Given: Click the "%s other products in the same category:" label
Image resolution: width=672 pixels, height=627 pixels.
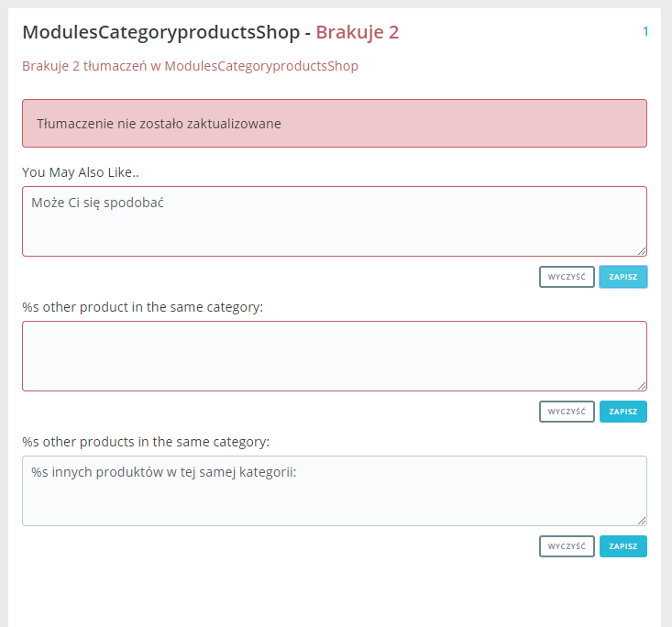Looking at the screenshot, I should 146,441.
